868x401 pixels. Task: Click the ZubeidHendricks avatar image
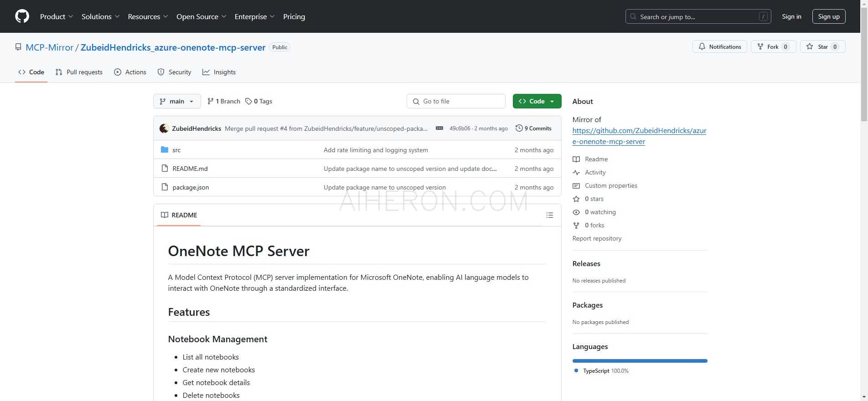[164, 129]
